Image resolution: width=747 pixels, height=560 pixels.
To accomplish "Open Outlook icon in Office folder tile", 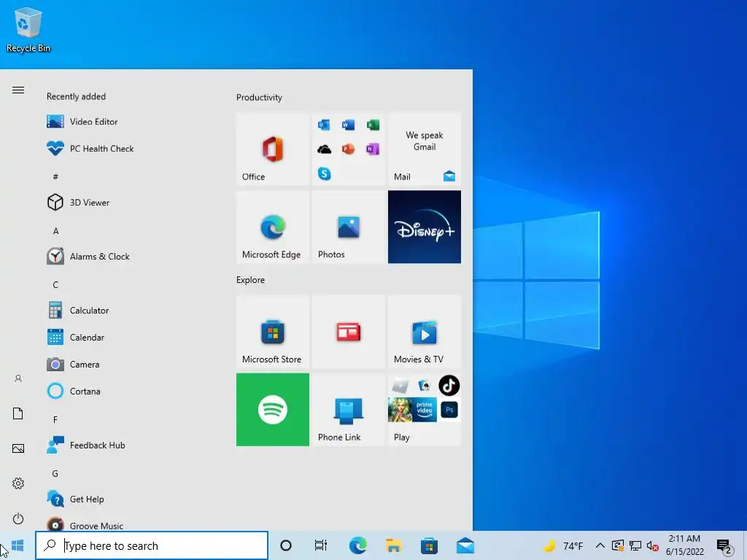I will [x=324, y=125].
